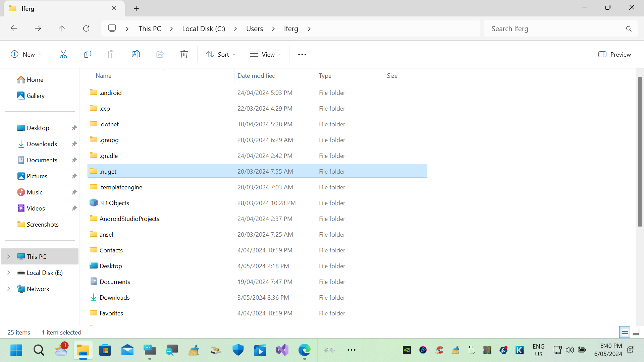Click the Up to parent folder button
Screen dimensions: 644x362
pyautogui.click(x=62, y=28)
